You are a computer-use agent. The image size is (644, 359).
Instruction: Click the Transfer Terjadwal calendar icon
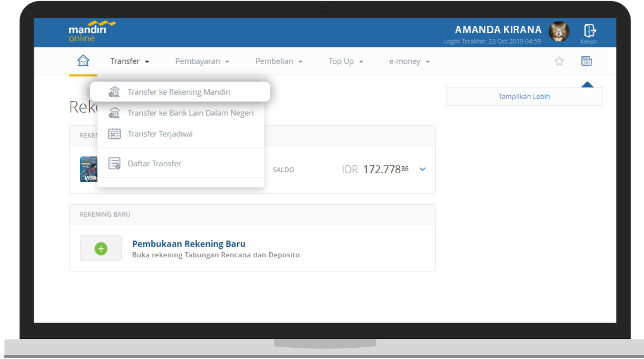pyautogui.click(x=114, y=134)
